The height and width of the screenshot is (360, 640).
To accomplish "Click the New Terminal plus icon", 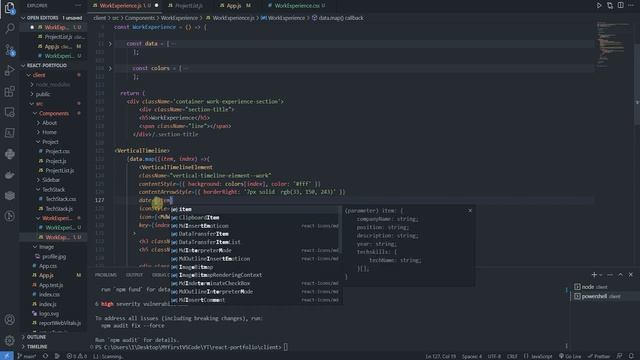I will [x=594, y=275].
